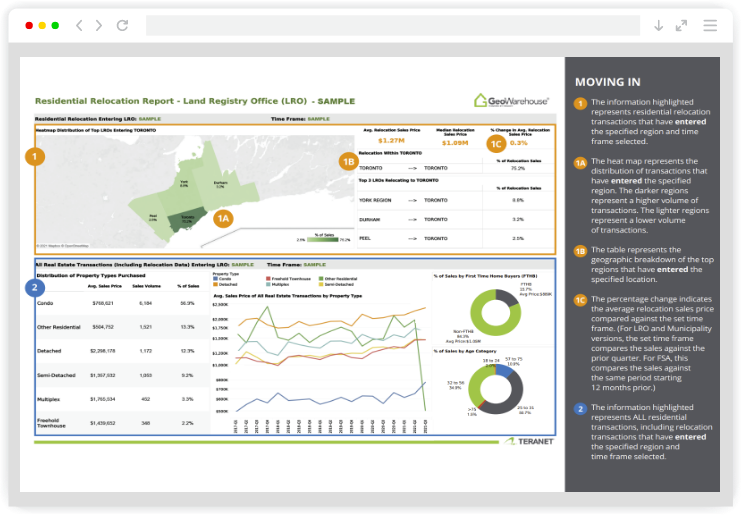Open the browser hamburger menu

pos(710,25)
